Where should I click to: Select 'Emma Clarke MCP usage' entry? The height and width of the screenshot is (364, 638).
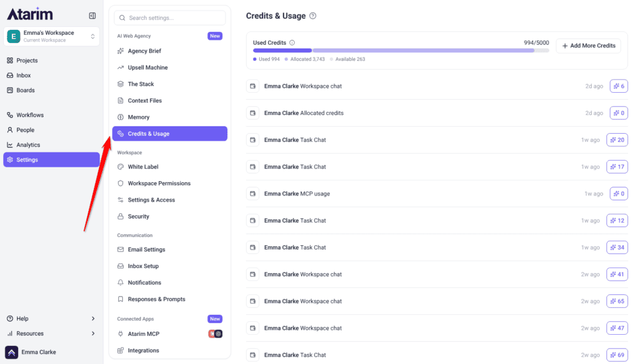click(297, 194)
